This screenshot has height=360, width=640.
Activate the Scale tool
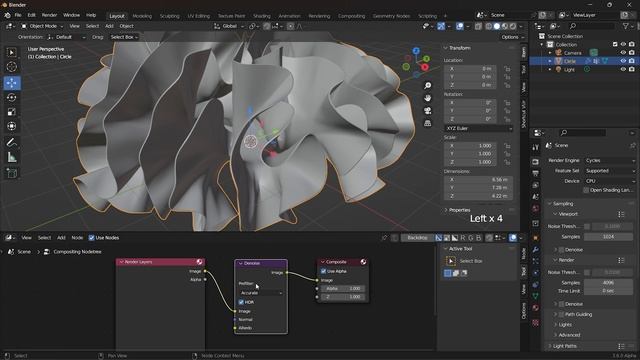point(11,111)
